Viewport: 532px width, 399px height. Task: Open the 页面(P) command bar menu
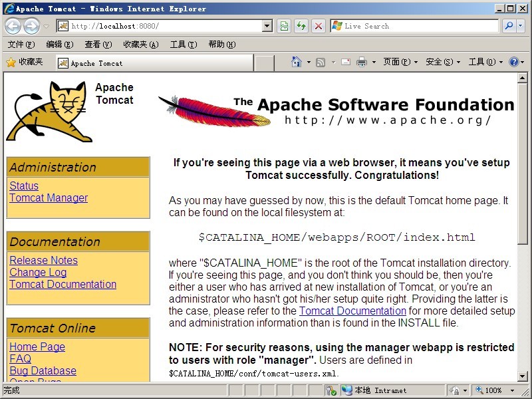[x=400, y=62]
